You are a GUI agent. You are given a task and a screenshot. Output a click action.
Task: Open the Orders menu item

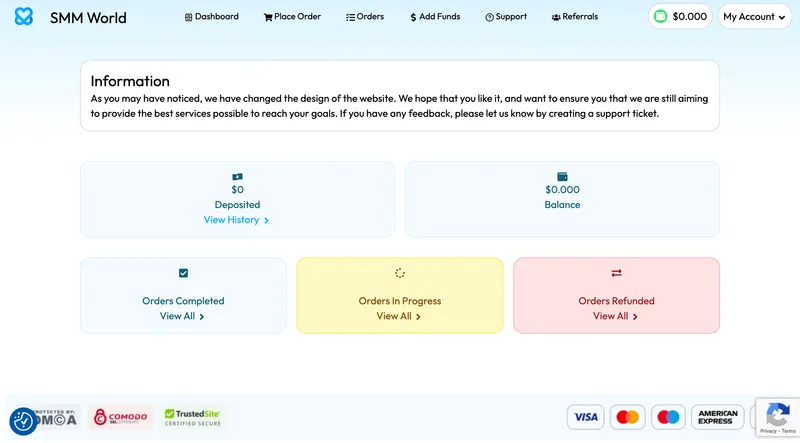[x=365, y=17]
